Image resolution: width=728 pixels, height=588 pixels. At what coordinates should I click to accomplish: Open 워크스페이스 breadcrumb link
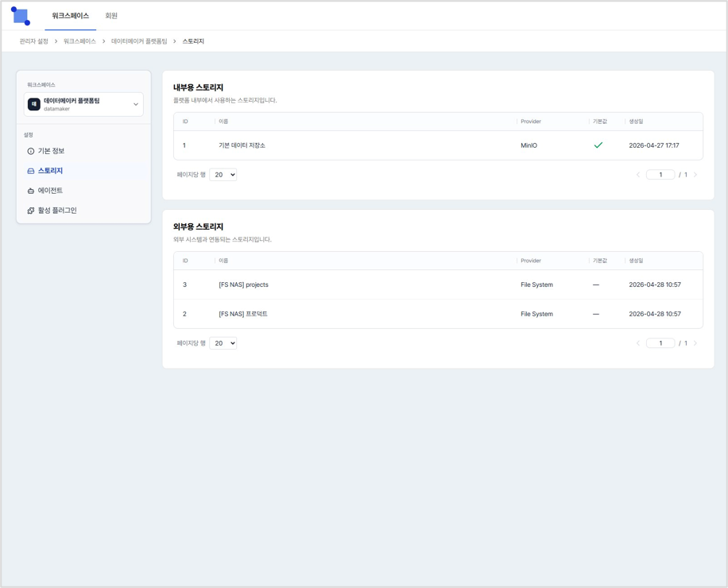point(79,41)
